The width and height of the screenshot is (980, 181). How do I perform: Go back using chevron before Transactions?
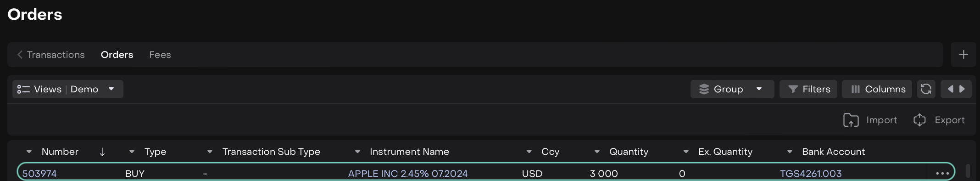click(20, 55)
